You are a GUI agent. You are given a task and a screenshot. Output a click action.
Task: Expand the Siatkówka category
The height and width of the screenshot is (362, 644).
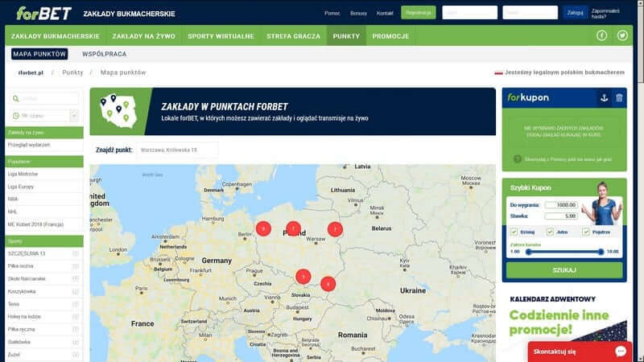76,342
